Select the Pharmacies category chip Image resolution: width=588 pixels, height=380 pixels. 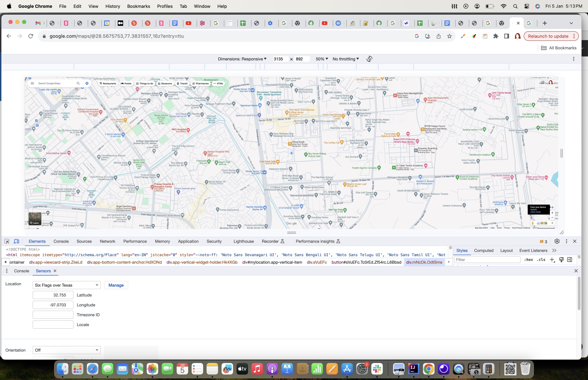[x=200, y=84]
